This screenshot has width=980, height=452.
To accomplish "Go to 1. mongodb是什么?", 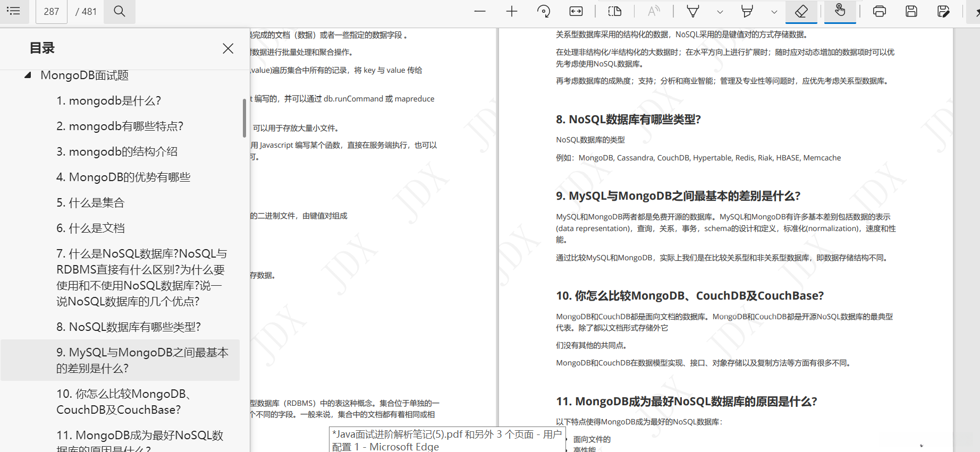I will (109, 100).
